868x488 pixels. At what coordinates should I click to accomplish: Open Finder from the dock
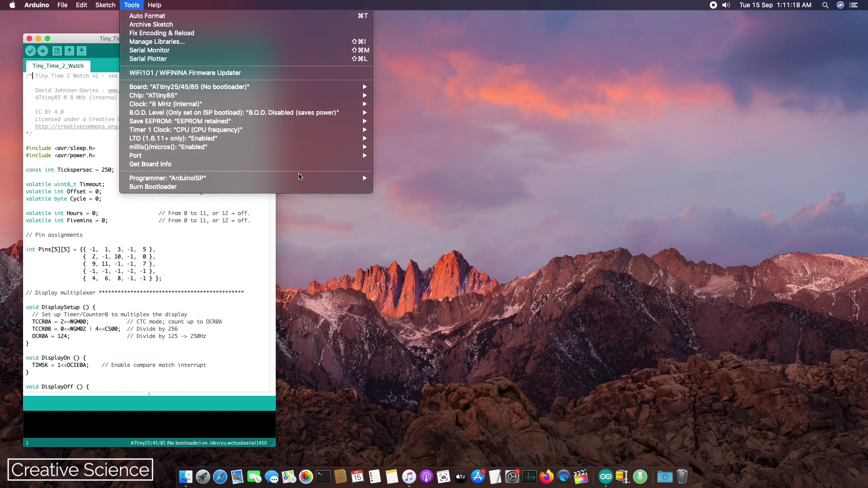coord(186,477)
